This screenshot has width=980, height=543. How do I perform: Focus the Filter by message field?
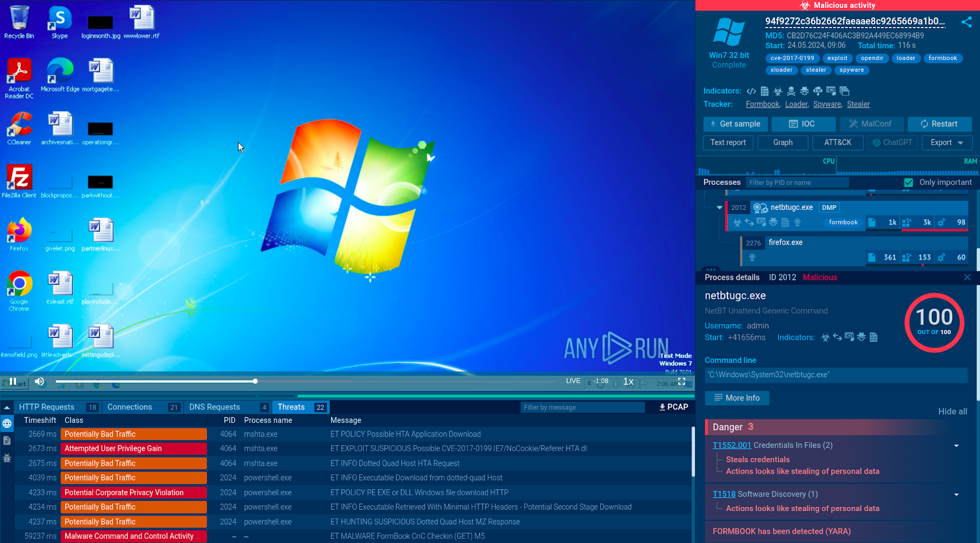pos(582,407)
